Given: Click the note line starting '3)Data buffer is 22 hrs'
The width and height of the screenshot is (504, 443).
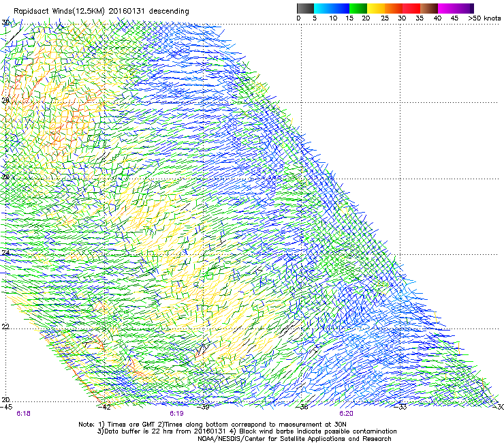Looking at the screenshot, I should [x=247, y=431].
